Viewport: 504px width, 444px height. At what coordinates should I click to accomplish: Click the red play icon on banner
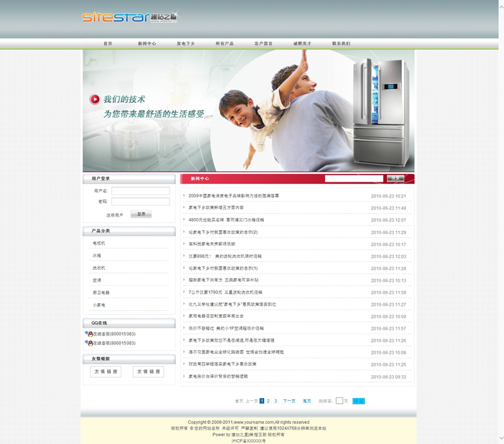(94, 99)
